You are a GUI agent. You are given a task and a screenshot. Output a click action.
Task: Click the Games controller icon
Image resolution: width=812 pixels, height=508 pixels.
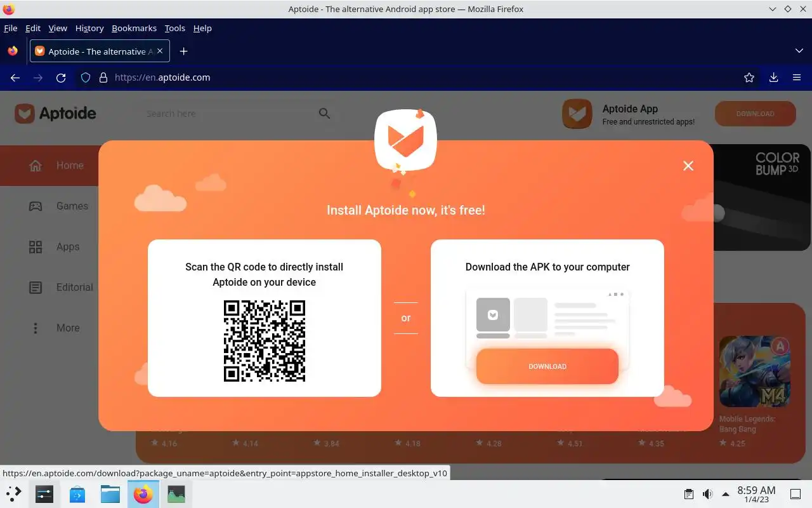click(36, 206)
